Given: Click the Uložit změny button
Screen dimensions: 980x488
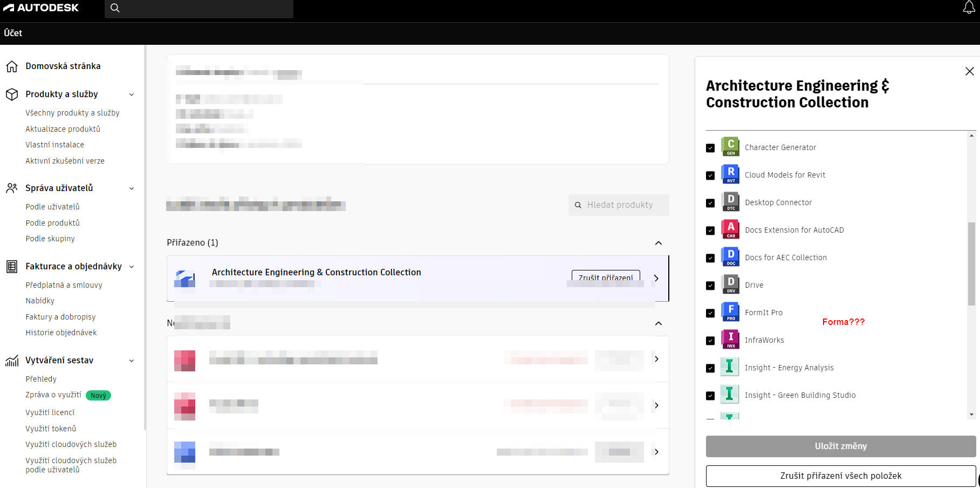Looking at the screenshot, I should point(840,446).
